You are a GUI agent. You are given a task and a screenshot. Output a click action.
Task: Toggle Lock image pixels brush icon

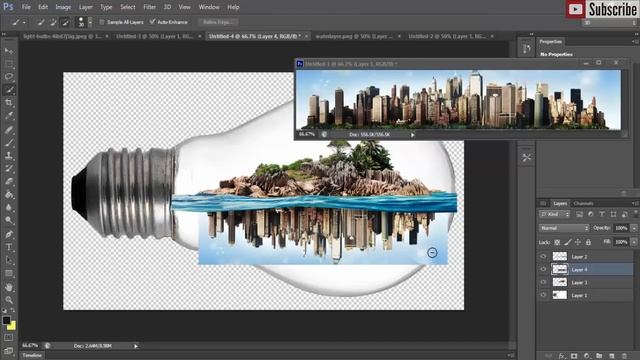click(568, 242)
